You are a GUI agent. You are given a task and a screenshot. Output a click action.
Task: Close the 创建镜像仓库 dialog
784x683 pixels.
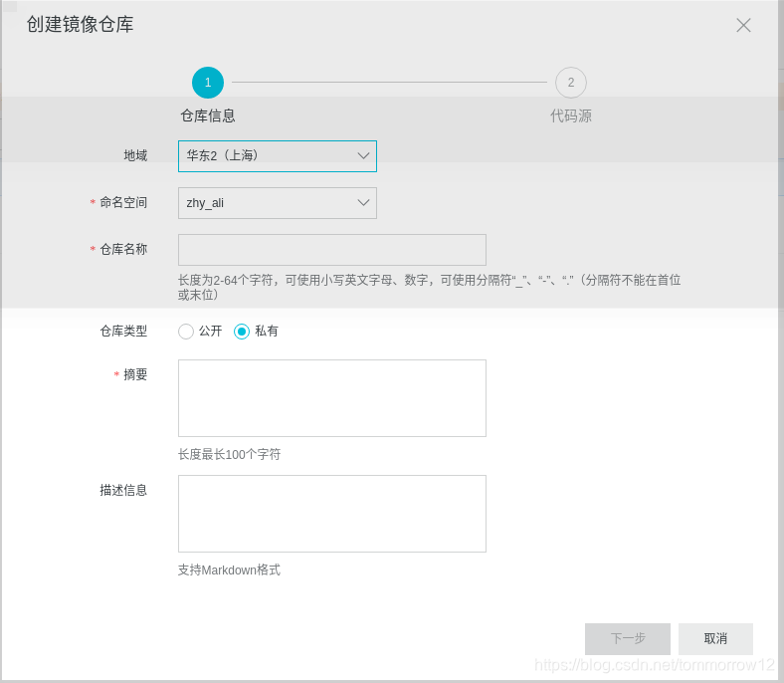coord(743,25)
